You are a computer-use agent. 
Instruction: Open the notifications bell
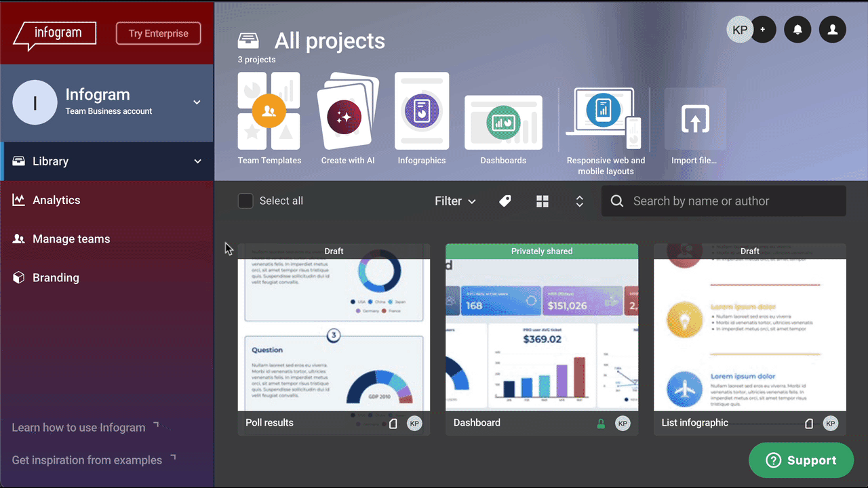[x=797, y=30]
